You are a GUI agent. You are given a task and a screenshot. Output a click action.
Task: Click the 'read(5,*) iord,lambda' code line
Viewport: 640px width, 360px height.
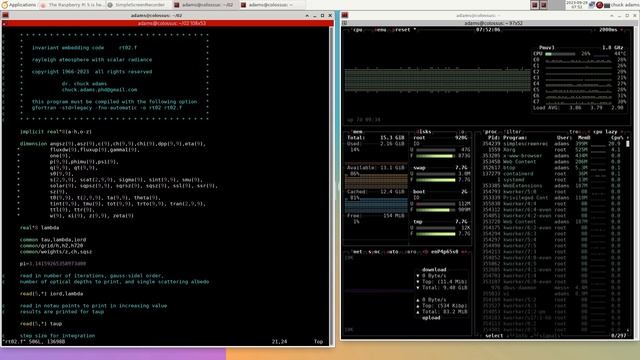click(51, 294)
